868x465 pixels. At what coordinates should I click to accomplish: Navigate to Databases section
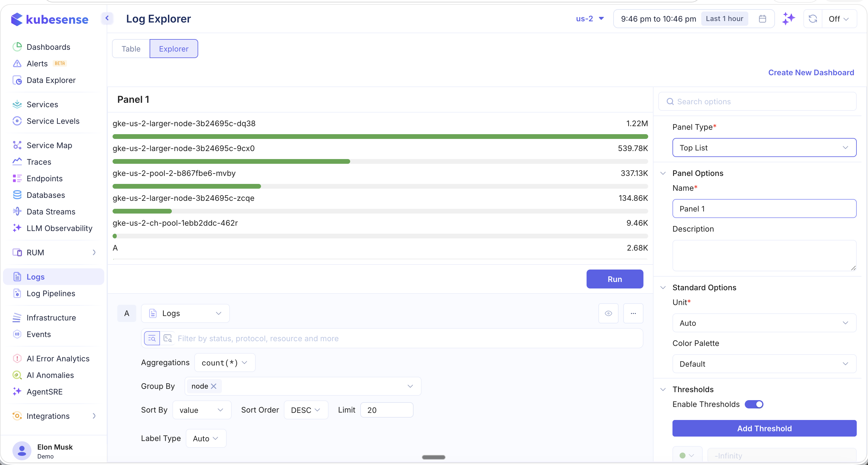(x=46, y=195)
